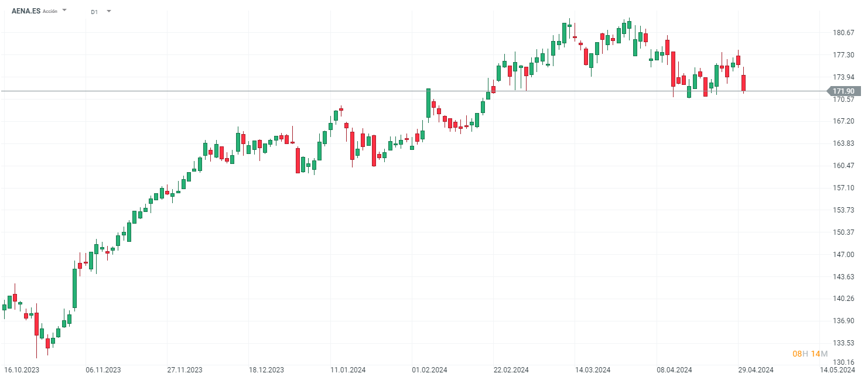
Task: Click the 08H 14M candle countdown timer
Action: pos(810,354)
